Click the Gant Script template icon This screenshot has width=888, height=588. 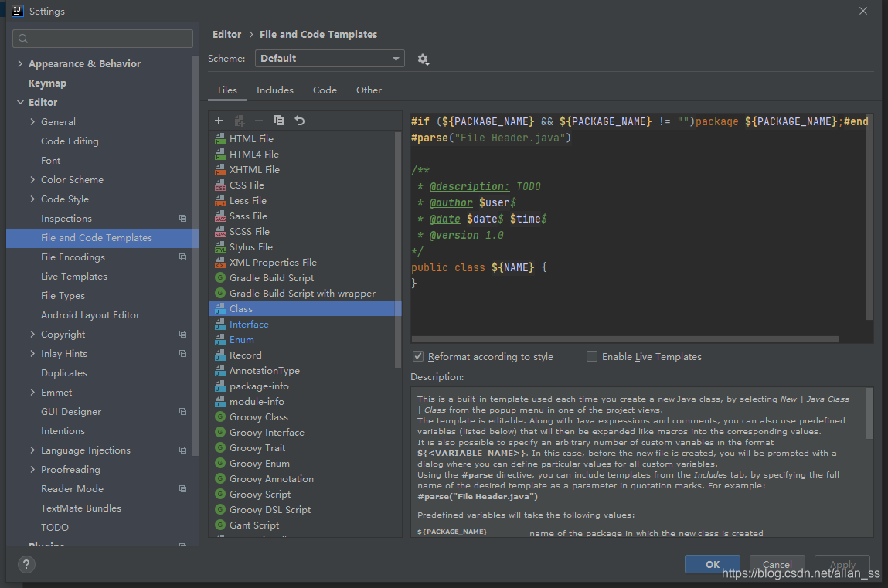pyautogui.click(x=220, y=525)
